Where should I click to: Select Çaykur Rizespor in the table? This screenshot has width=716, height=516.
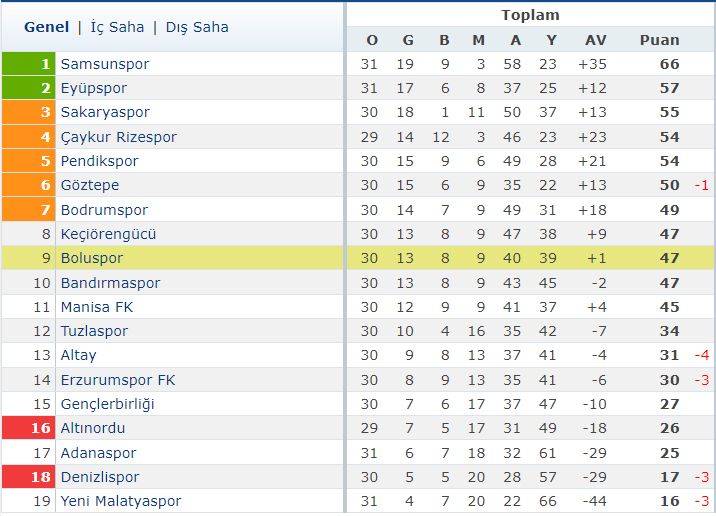(119, 137)
